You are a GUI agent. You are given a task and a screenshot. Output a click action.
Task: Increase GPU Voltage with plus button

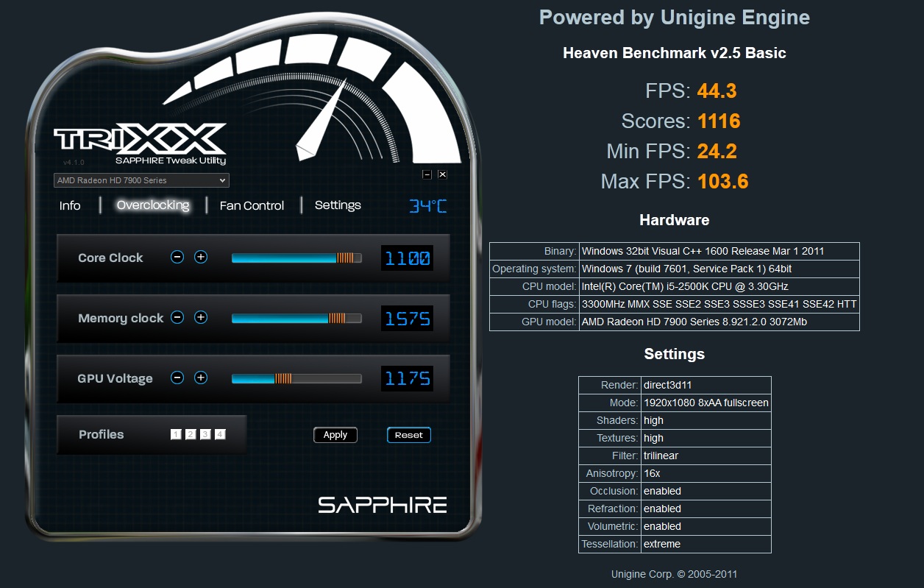201,378
